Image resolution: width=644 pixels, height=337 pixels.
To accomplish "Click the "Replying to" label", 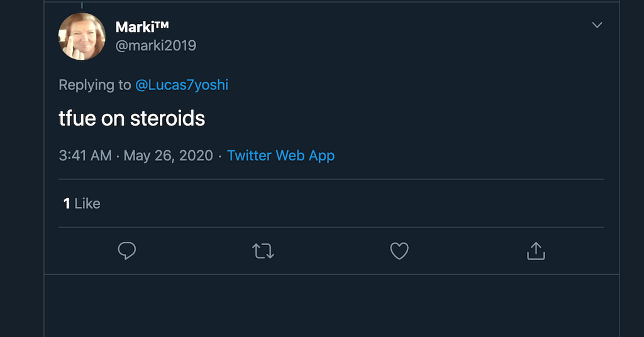I will [95, 85].
